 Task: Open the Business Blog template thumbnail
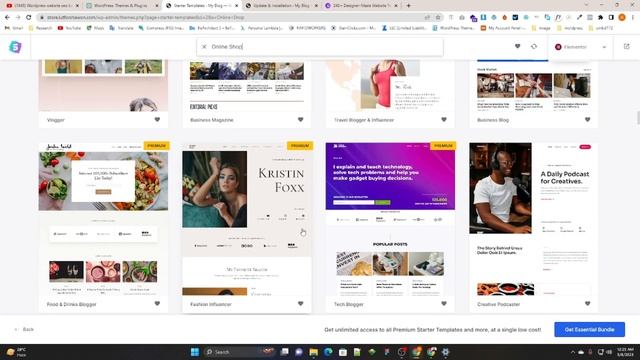coord(533,86)
